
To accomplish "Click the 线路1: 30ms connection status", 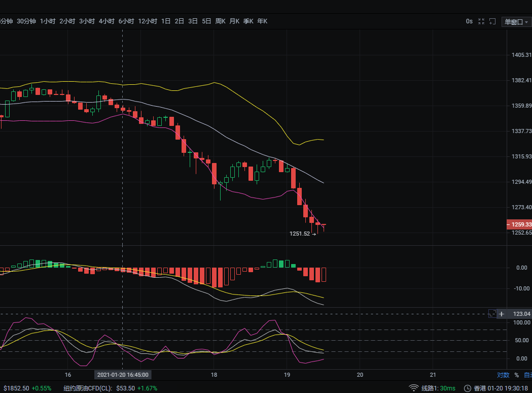I will coord(438,388).
